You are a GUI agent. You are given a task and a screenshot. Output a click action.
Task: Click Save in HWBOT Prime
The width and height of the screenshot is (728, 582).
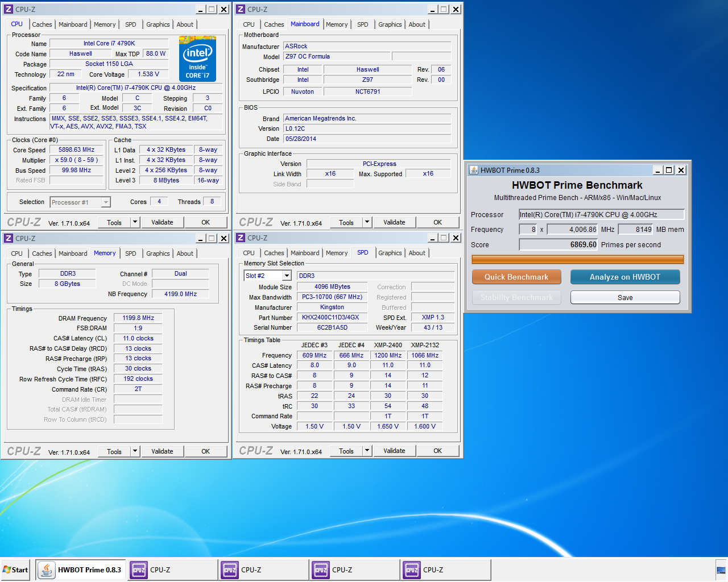pos(625,297)
